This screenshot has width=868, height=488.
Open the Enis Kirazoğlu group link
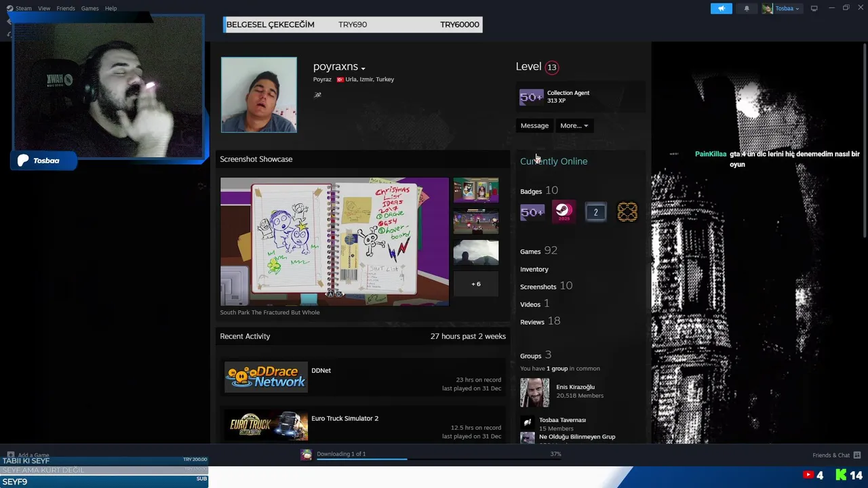pyautogui.click(x=575, y=387)
